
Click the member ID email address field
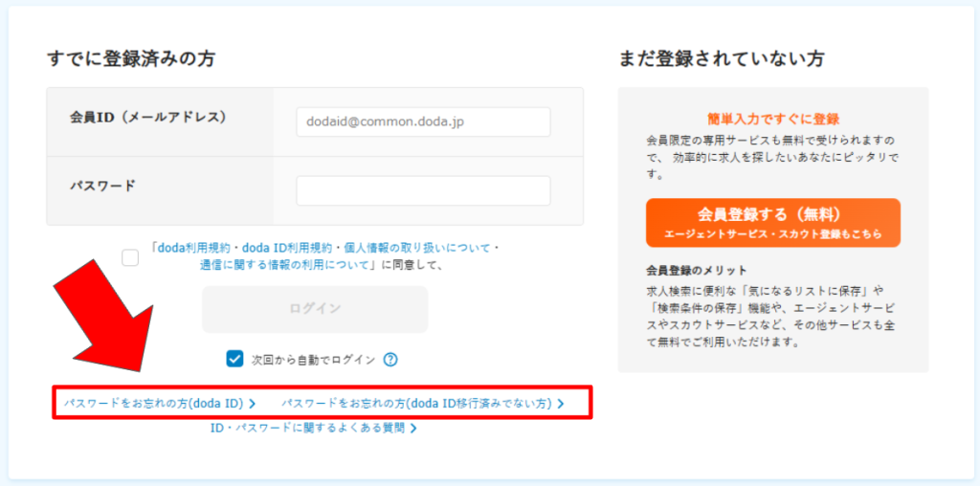[x=423, y=121]
